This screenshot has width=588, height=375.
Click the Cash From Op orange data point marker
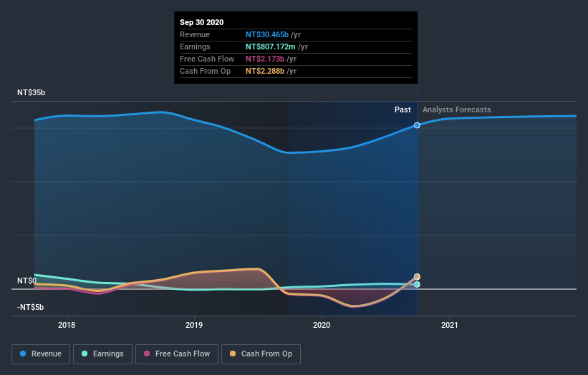[417, 276]
